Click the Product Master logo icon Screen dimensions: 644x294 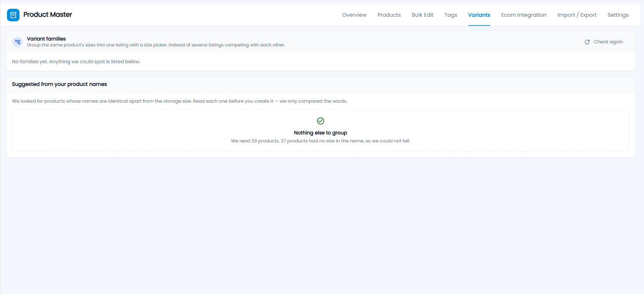pyautogui.click(x=13, y=15)
